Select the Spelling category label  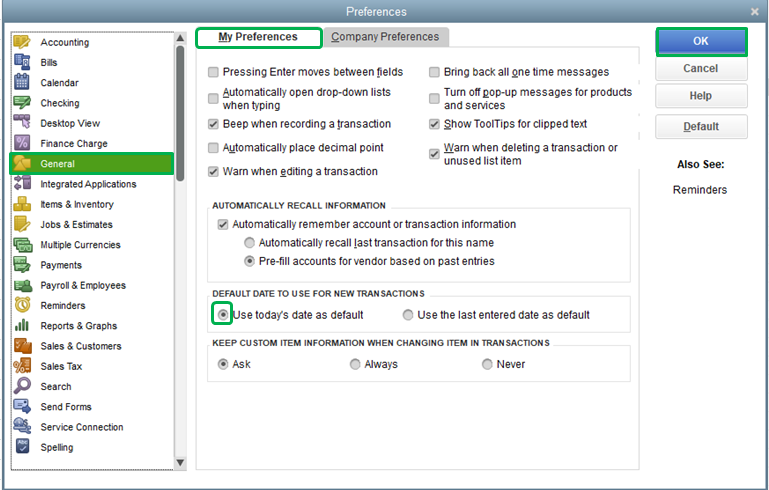(57, 447)
